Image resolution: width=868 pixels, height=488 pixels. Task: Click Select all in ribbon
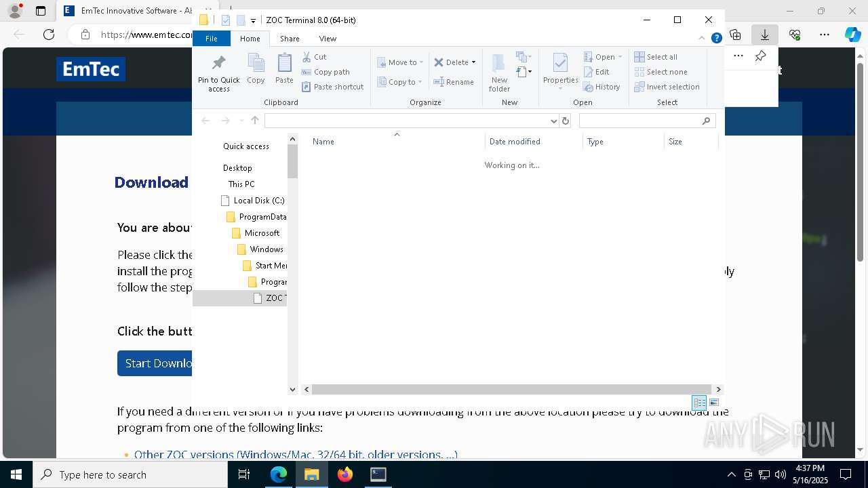656,57
